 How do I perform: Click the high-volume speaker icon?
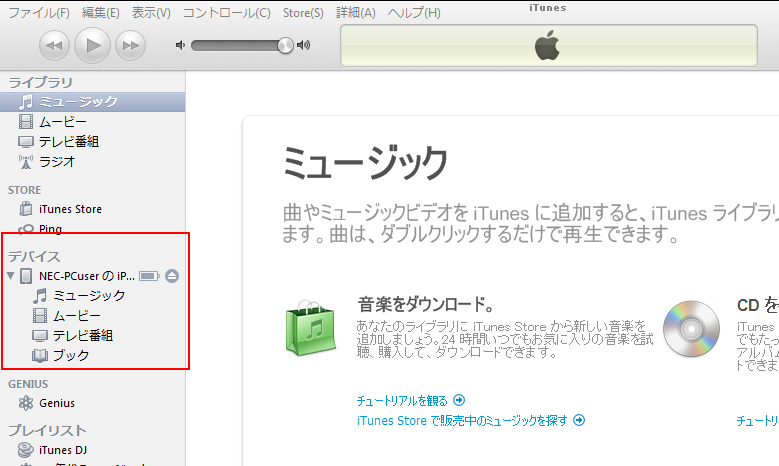(x=304, y=46)
